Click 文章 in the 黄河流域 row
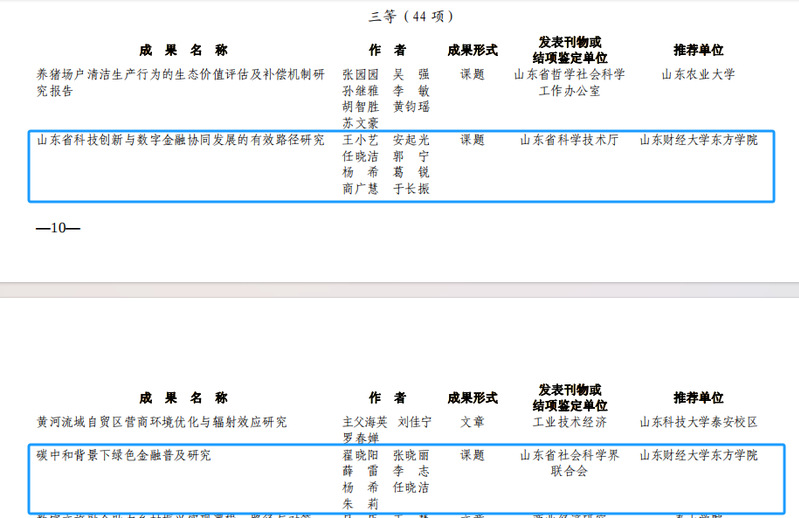Image resolution: width=799 pixels, height=518 pixels. [472, 422]
